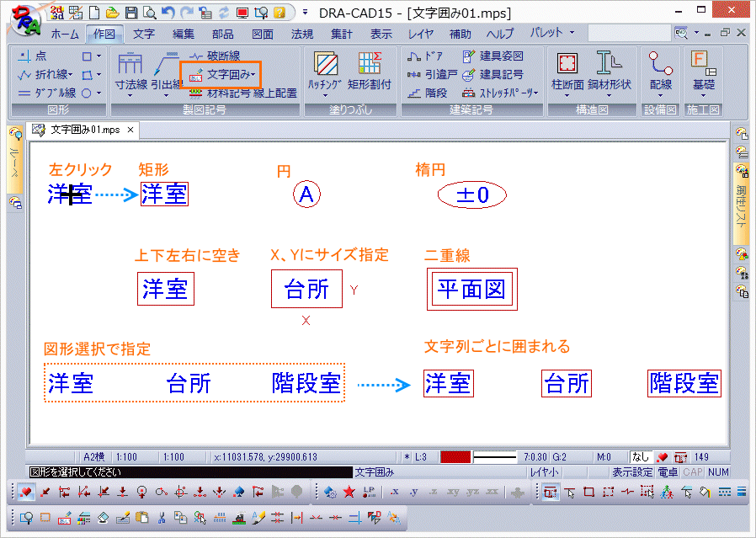Click the DRA application logo button
The image size is (756, 538).
click(x=26, y=23)
